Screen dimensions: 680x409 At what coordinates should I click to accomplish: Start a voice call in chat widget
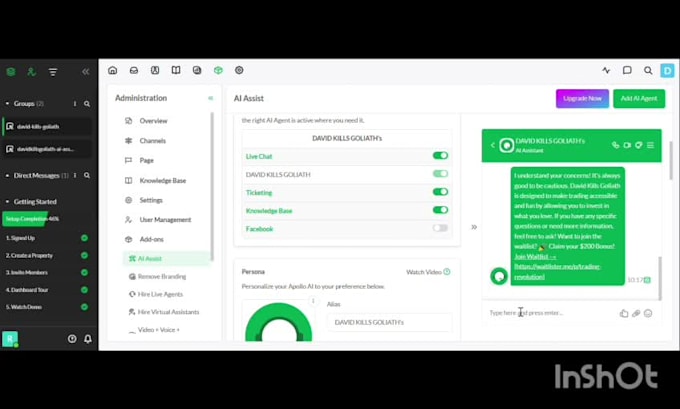(615, 145)
